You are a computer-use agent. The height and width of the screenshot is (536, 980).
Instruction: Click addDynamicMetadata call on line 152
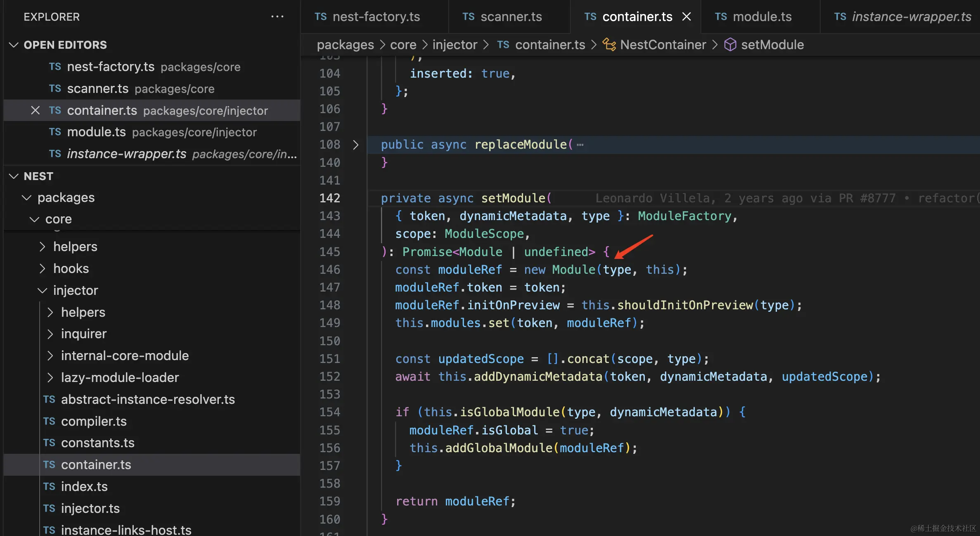tap(538, 377)
